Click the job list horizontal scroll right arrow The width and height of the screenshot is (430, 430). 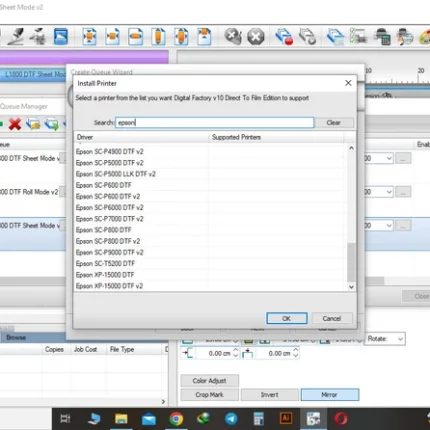tap(163, 402)
